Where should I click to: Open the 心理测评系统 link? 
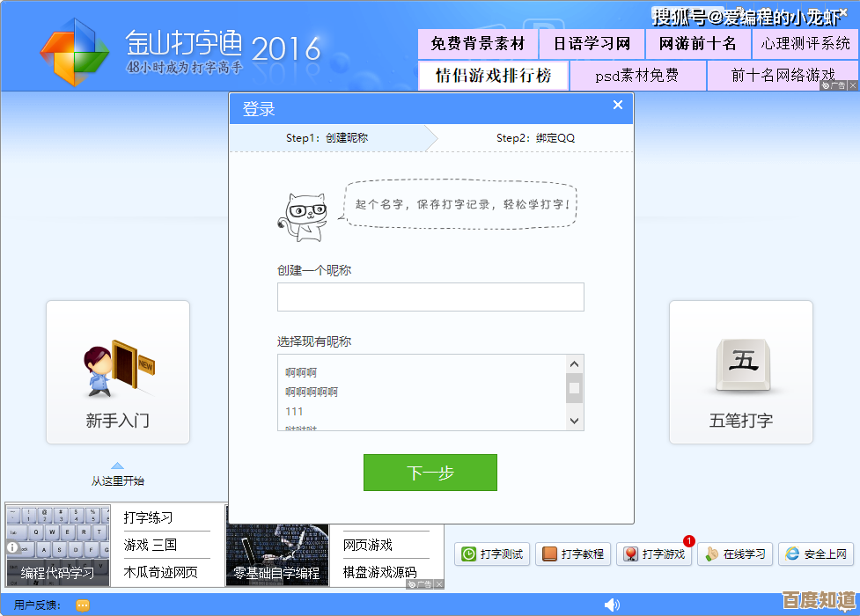coord(806,42)
